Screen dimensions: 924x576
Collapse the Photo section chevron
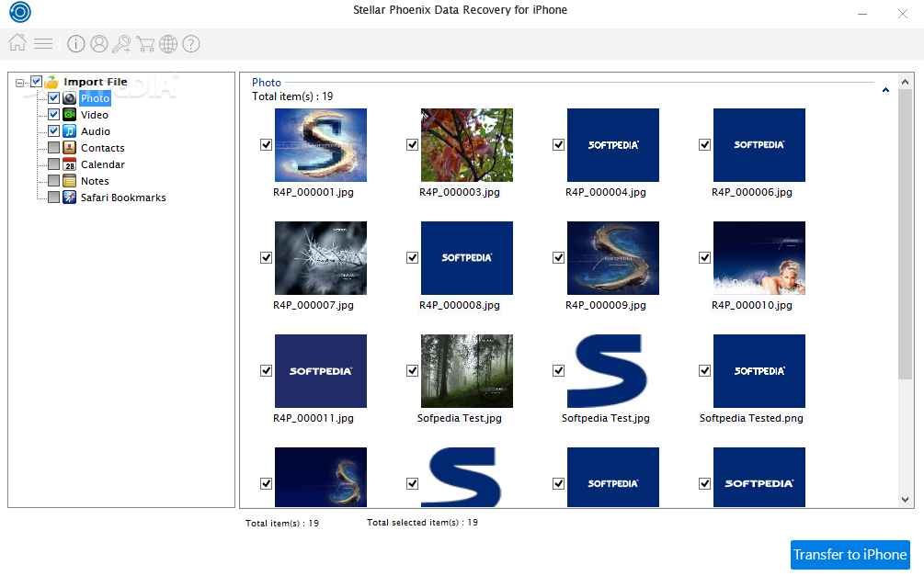tap(885, 90)
